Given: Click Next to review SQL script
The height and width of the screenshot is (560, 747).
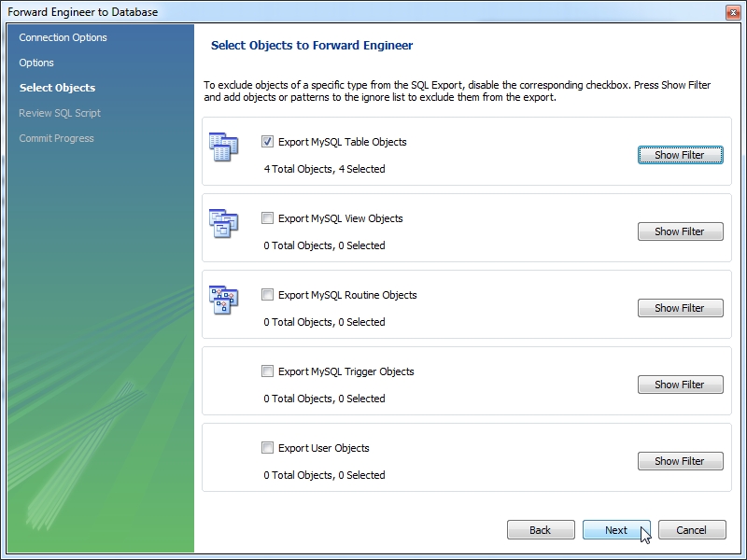Looking at the screenshot, I should point(616,530).
